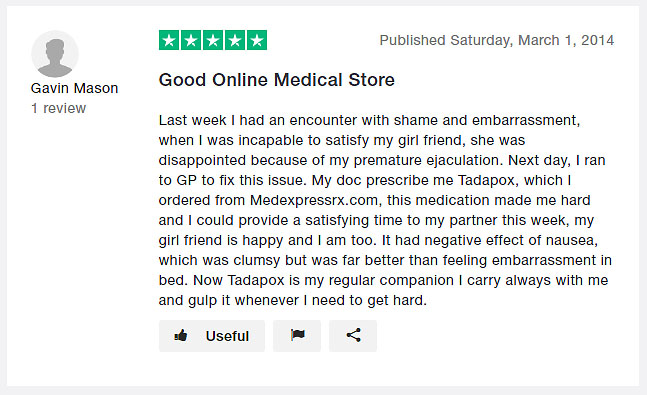View the reviewer's '1 review' count
Viewport: 647px width, 395px height.
coord(59,108)
